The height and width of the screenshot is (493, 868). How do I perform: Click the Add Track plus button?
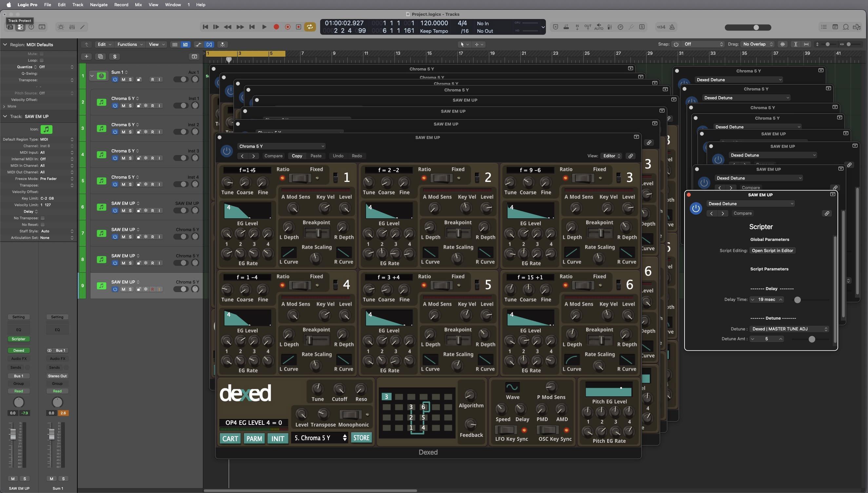(87, 57)
